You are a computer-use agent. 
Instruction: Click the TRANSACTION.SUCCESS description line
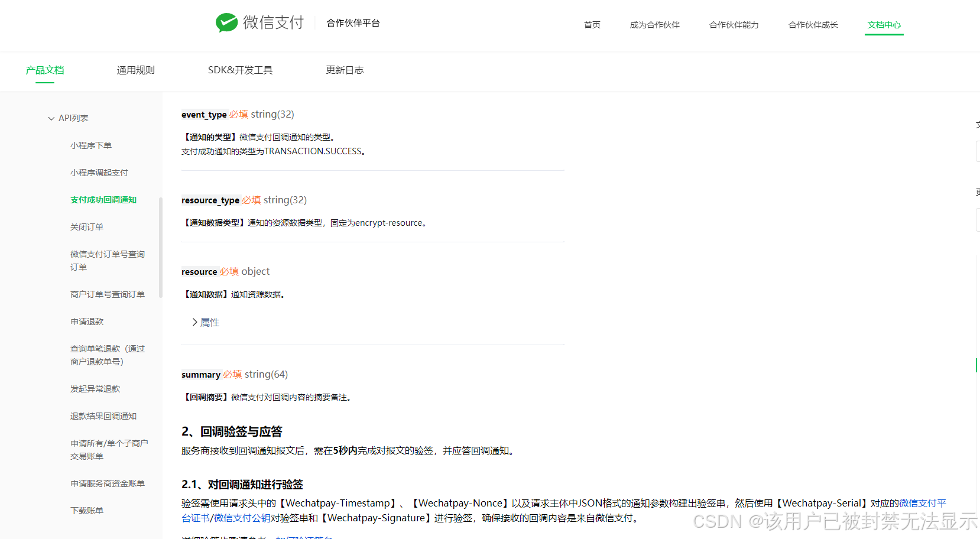point(274,151)
